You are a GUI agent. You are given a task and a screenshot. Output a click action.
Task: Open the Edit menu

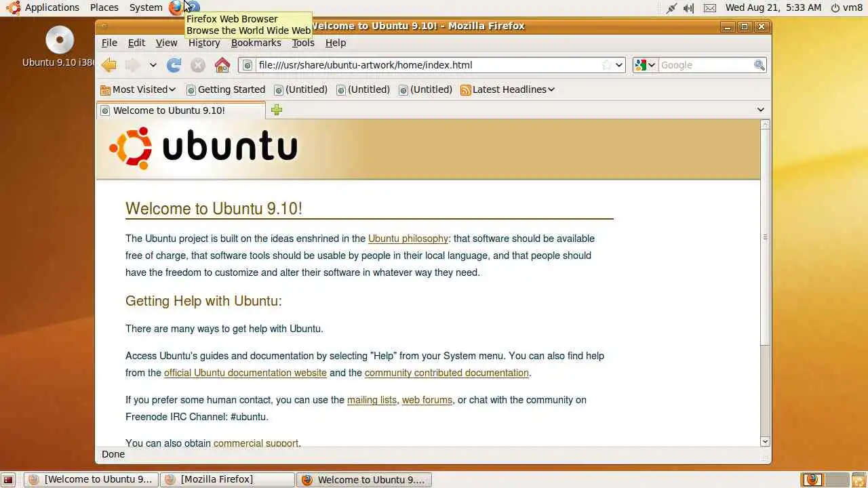point(136,43)
